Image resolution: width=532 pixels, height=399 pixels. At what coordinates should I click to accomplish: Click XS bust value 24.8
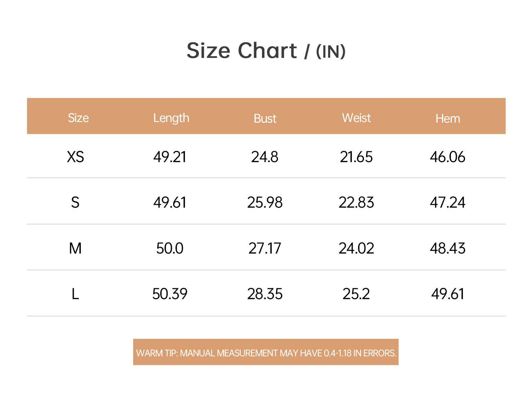coord(265,157)
